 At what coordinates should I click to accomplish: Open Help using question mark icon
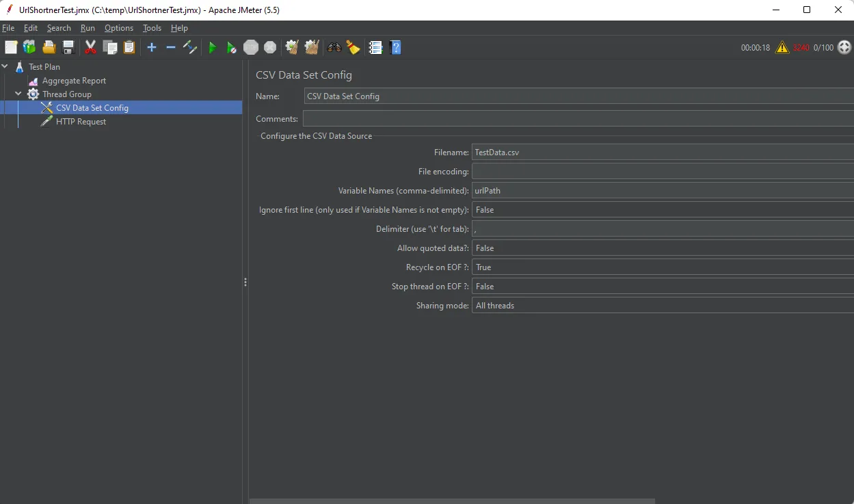(x=395, y=47)
